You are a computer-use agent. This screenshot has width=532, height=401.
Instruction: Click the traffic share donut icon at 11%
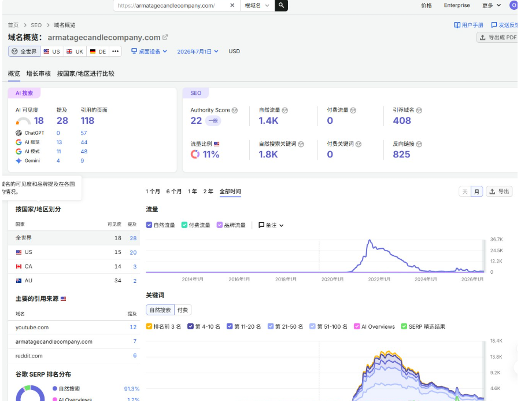point(195,154)
